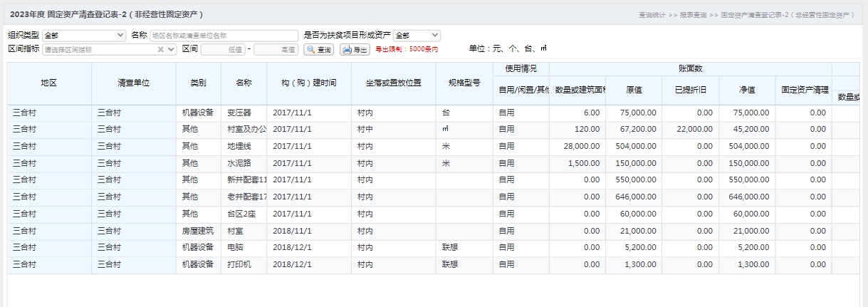The image size is (868, 307).
Task: Click the 75,000.00 original value cell
Action: (x=634, y=113)
